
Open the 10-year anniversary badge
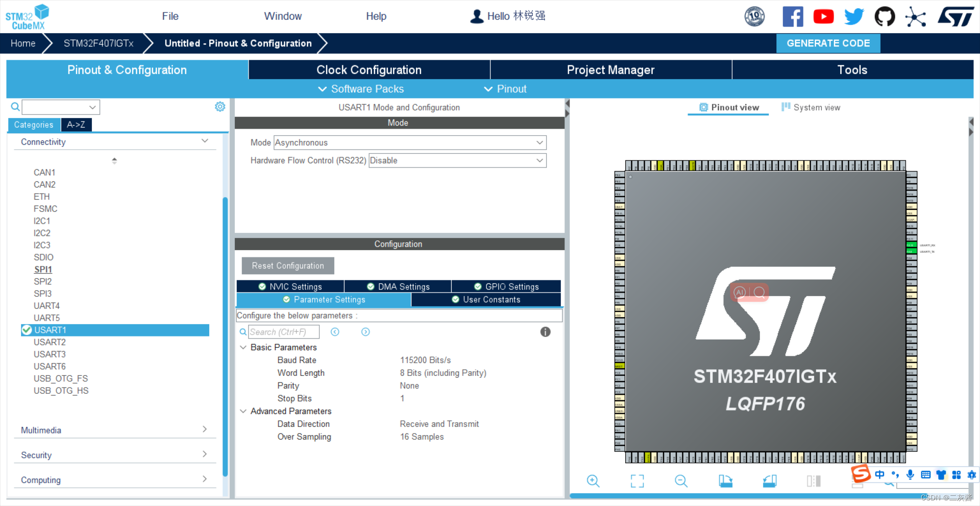(754, 16)
